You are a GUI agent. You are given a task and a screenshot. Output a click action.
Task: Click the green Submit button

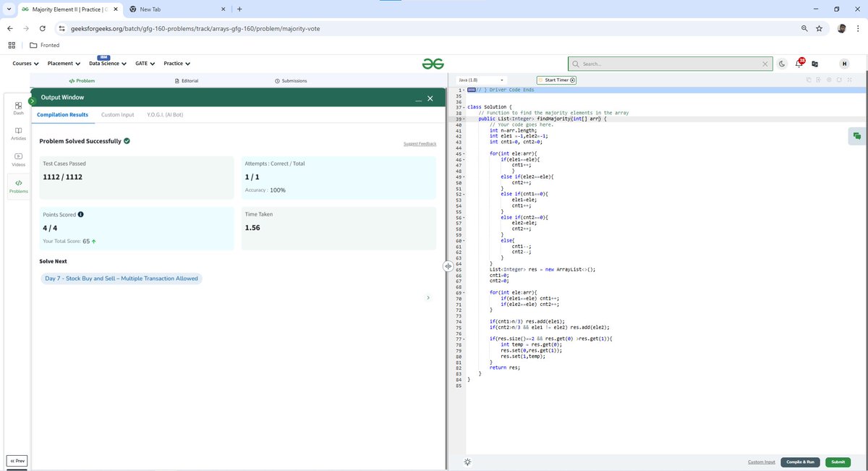tap(838, 462)
